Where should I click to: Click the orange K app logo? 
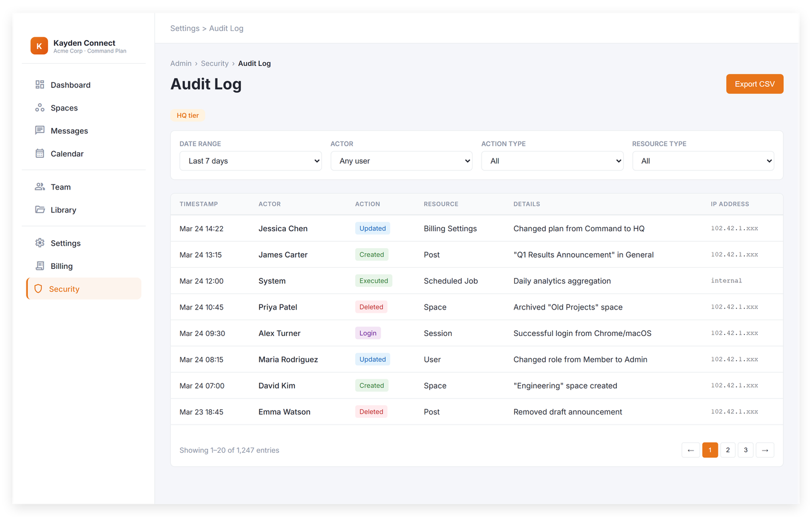point(39,46)
